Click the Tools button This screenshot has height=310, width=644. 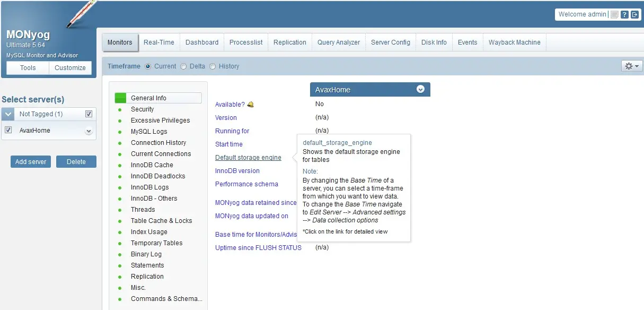(28, 68)
